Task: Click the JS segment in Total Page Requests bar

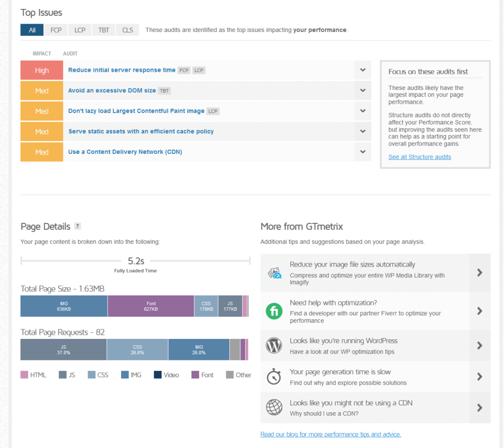Action: 63,350
